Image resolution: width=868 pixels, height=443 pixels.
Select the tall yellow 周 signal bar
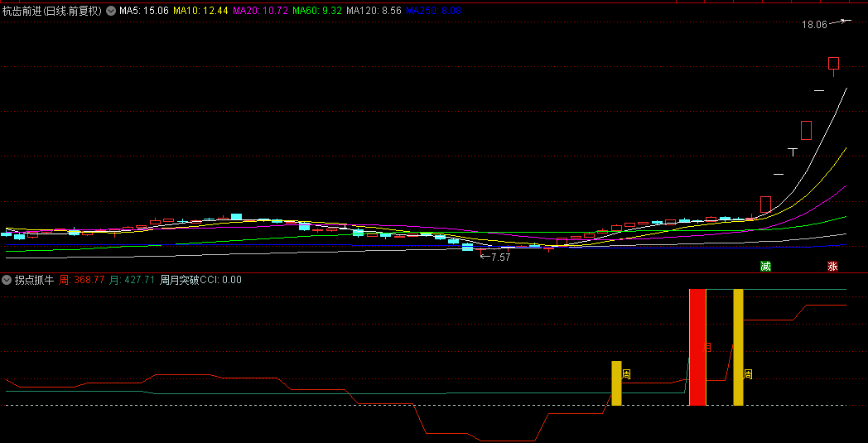tap(738, 347)
